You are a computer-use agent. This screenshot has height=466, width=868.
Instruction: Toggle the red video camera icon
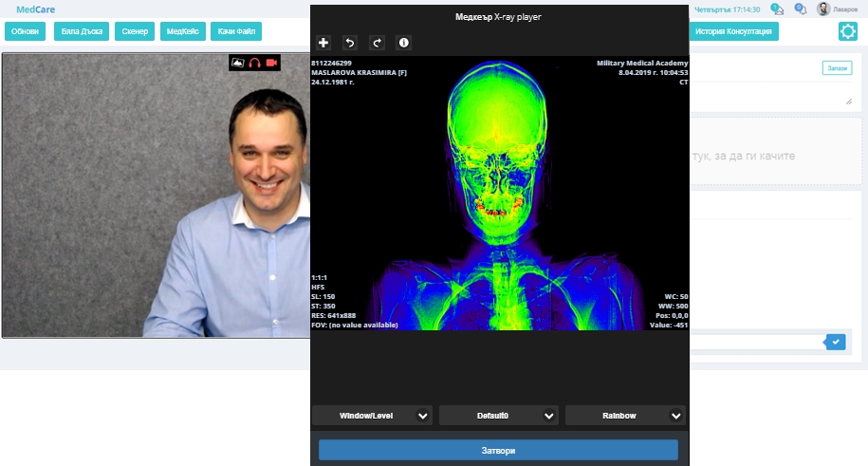(x=271, y=63)
